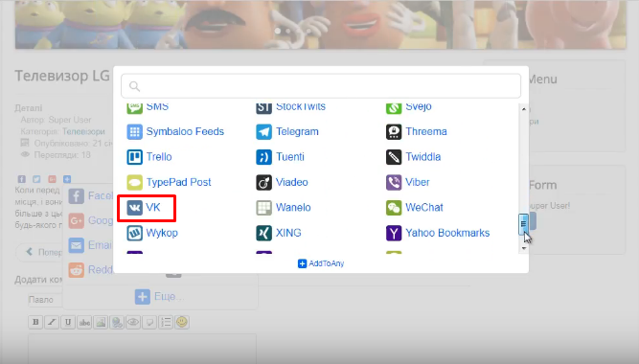Click the Svejo icon
Screen dimensions: 639x364
tap(394, 108)
